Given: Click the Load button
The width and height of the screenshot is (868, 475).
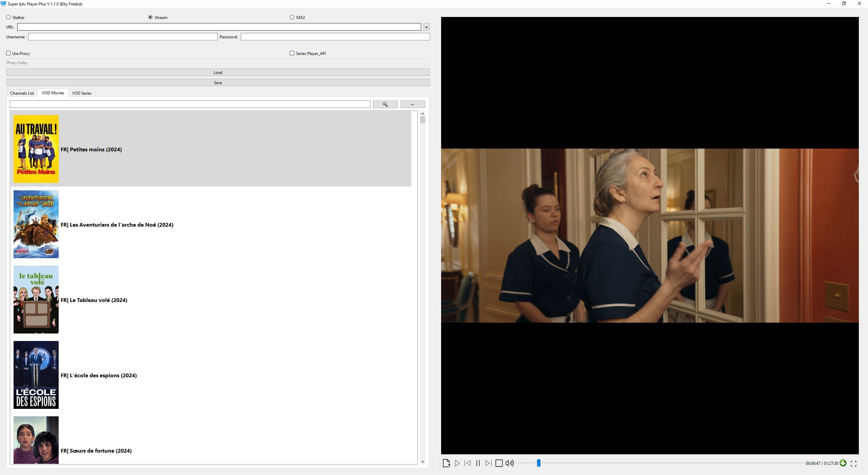Looking at the screenshot, I should coord(218,72).
